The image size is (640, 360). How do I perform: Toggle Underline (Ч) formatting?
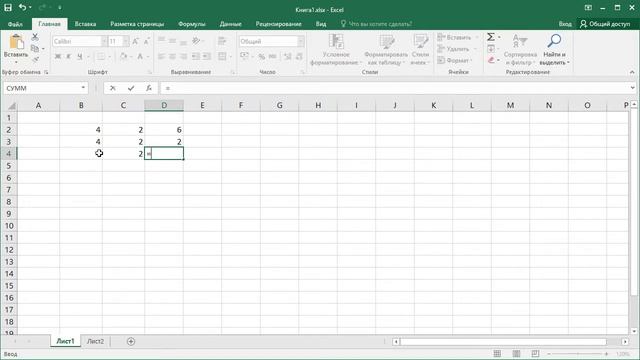point(80,56)
